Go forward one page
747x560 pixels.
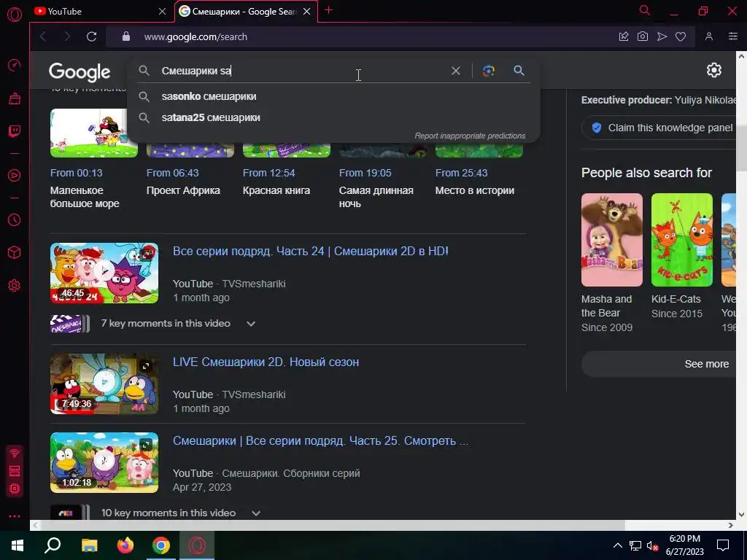67,36
